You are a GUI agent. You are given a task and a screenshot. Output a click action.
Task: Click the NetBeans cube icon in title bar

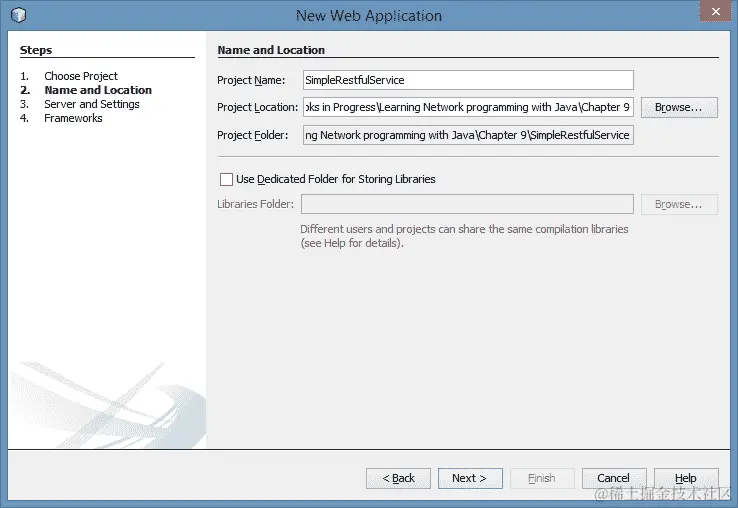pos(18,15)
